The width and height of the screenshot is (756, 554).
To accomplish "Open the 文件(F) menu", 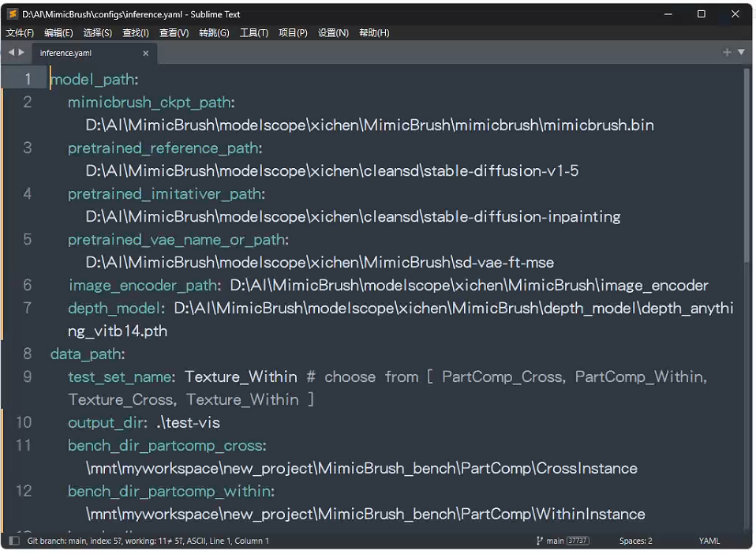I will [x=20, y=33].
